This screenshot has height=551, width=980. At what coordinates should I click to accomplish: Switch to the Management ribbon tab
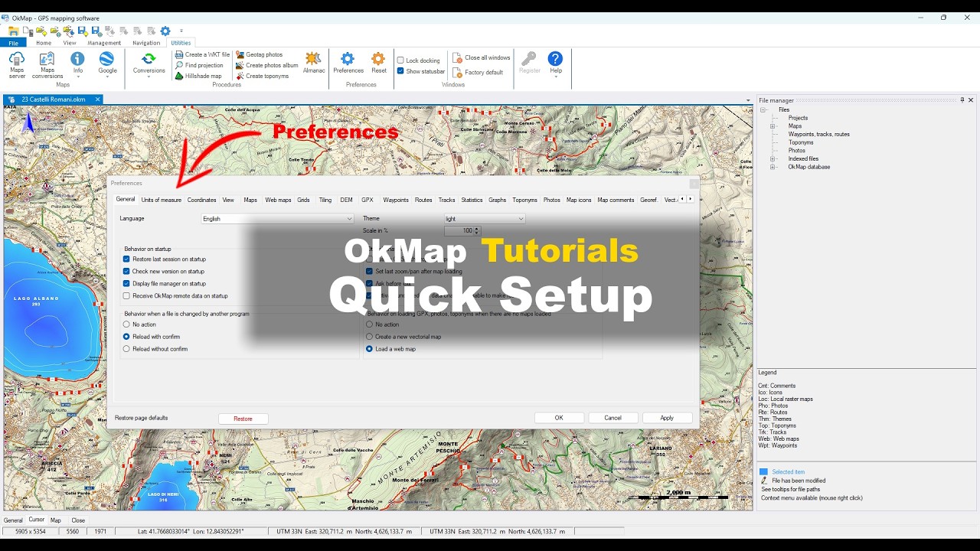104,43
